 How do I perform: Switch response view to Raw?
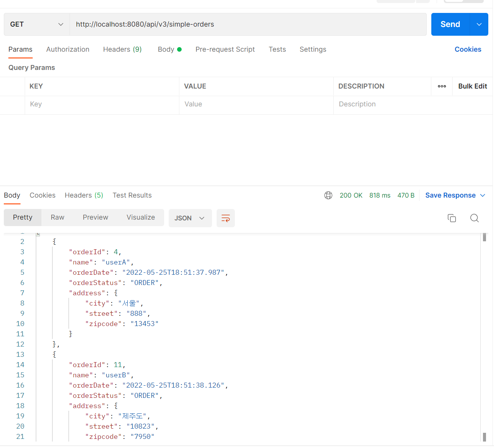pyautogui.click(x=57, y=217)
